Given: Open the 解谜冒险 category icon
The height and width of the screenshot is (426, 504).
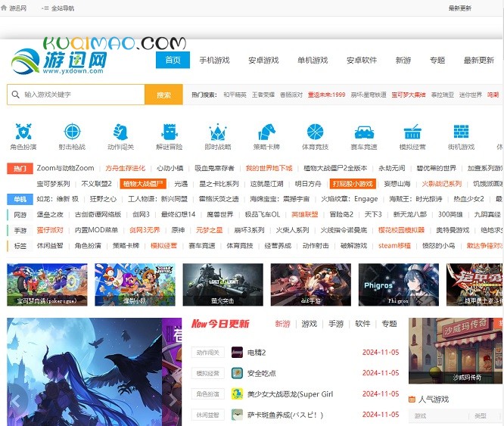Looking at the screenshot, I should (170, 132).
